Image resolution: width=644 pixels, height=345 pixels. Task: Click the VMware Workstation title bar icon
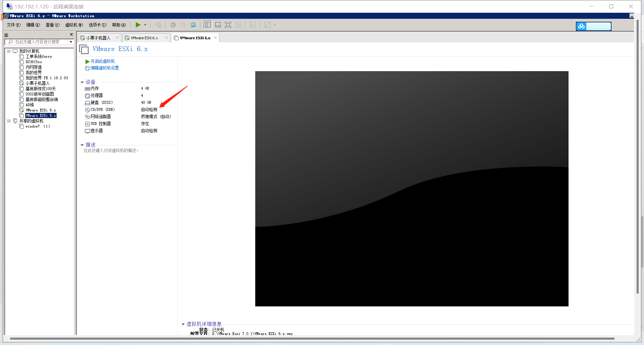[x=6, y=16]
